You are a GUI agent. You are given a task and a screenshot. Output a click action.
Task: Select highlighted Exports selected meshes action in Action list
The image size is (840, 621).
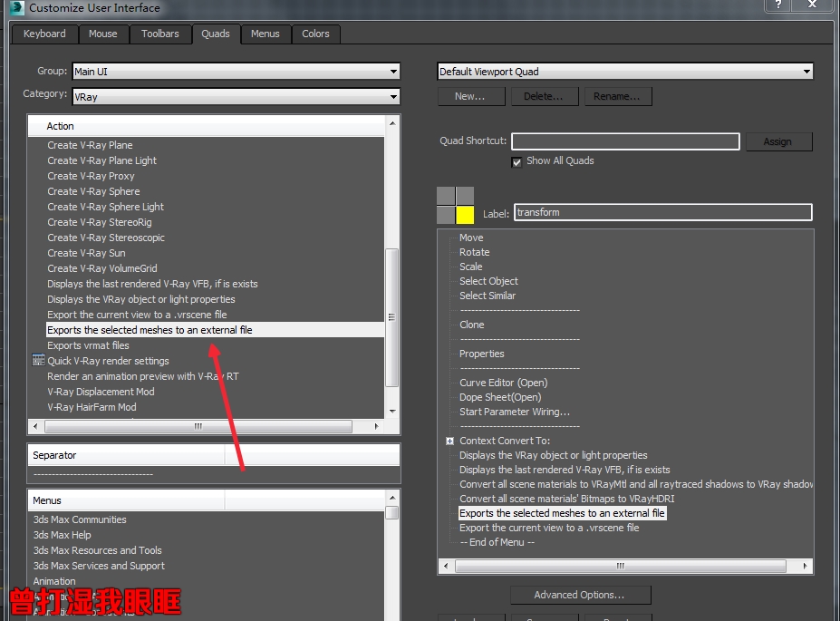tap(216, 330)
